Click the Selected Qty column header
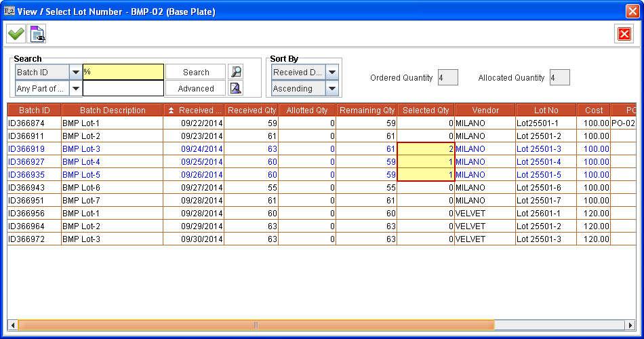The image size is (644, 339). click(x=426, y=111)
